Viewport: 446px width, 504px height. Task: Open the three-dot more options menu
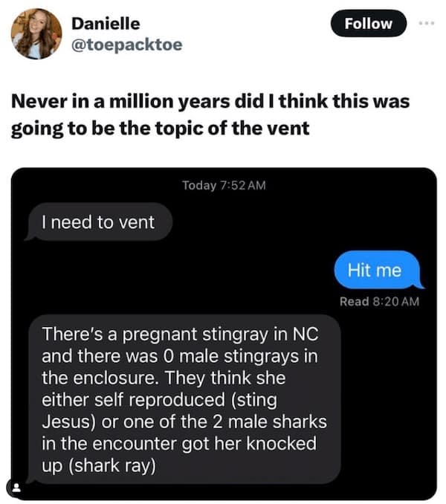424,22
